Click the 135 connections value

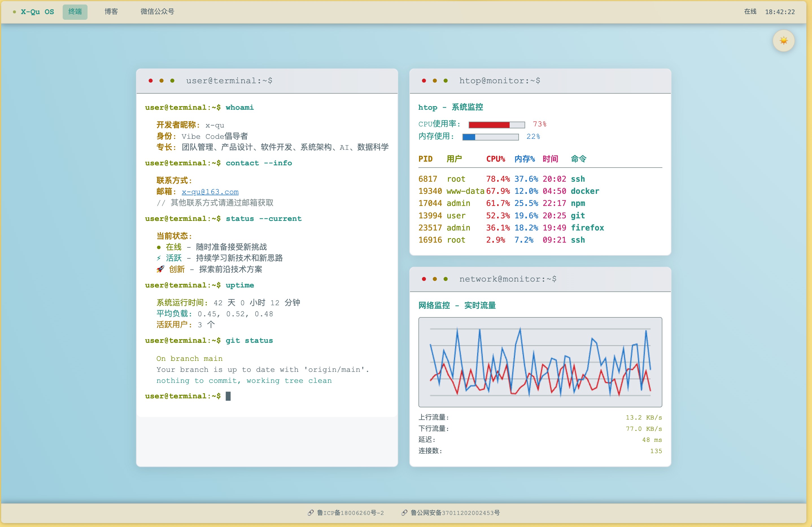656,451
